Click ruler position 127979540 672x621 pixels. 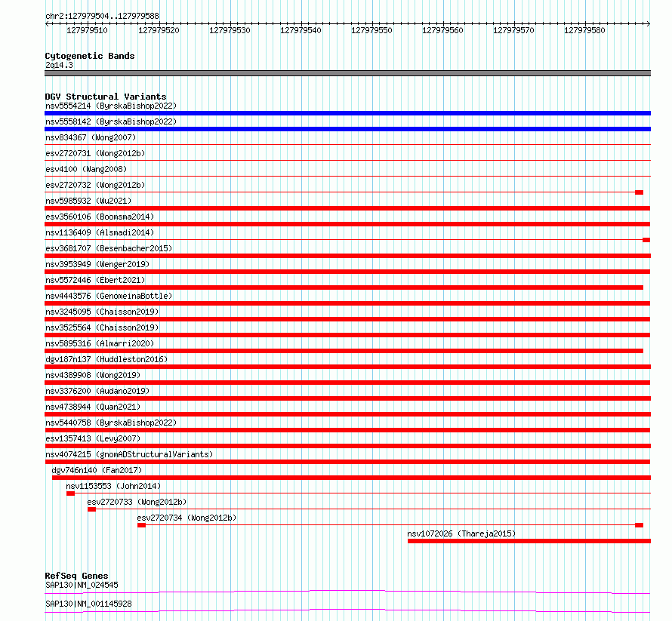pyautogui.click(x=301, y=30)
